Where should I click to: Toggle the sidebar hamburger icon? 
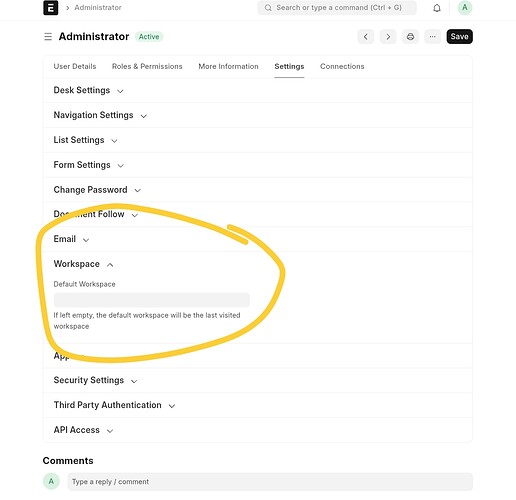[x=48, y=36]
